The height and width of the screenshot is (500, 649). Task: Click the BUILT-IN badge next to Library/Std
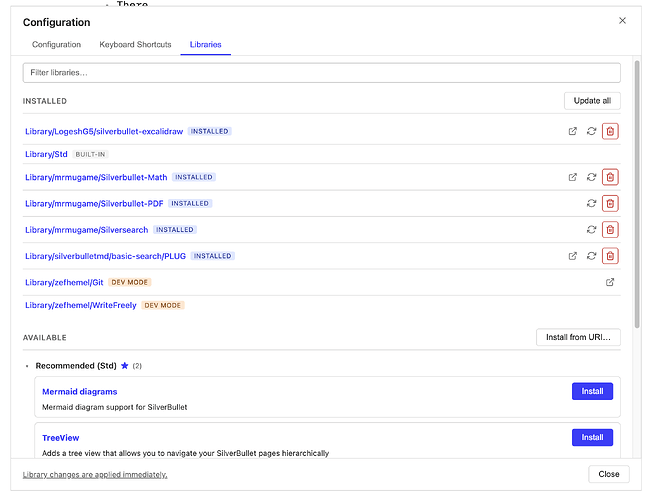click(90, 154)
